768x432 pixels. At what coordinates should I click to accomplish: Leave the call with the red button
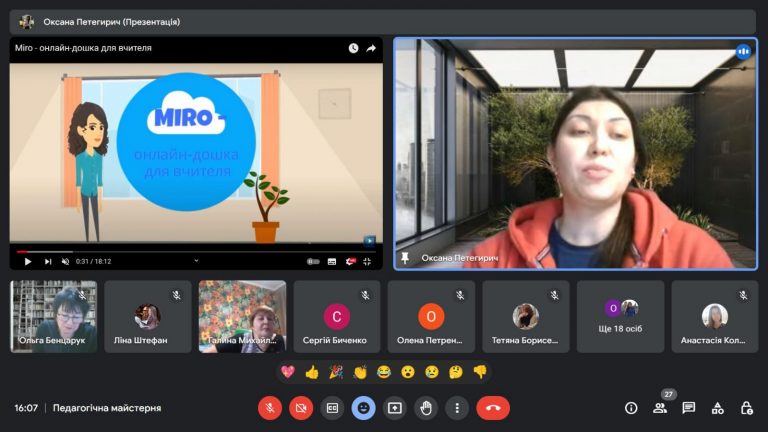pos(492,408)
